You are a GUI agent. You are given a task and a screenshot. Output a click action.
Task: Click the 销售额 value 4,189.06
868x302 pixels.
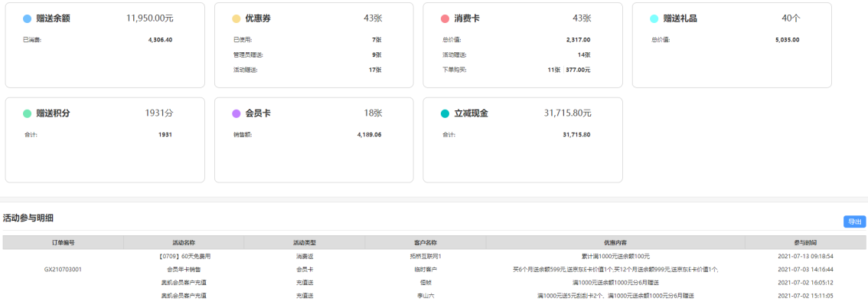369,135
